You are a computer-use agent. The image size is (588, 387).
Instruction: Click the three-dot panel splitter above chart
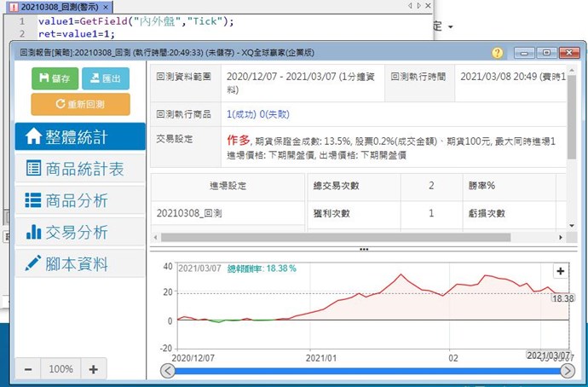364,250
